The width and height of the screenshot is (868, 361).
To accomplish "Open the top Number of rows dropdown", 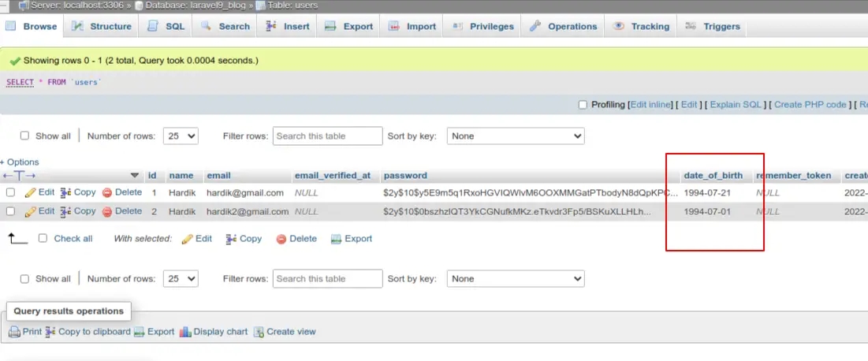I will point(181,136).
